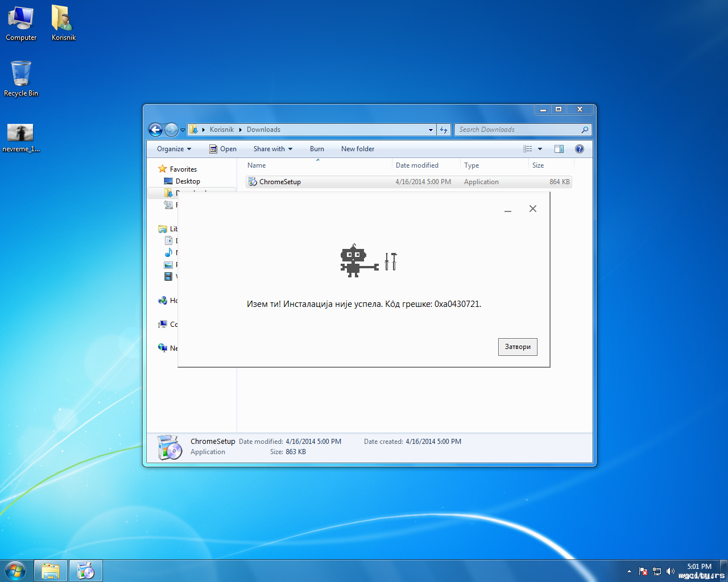Click the Windows Explorer taskbar button

click(51, 571)
